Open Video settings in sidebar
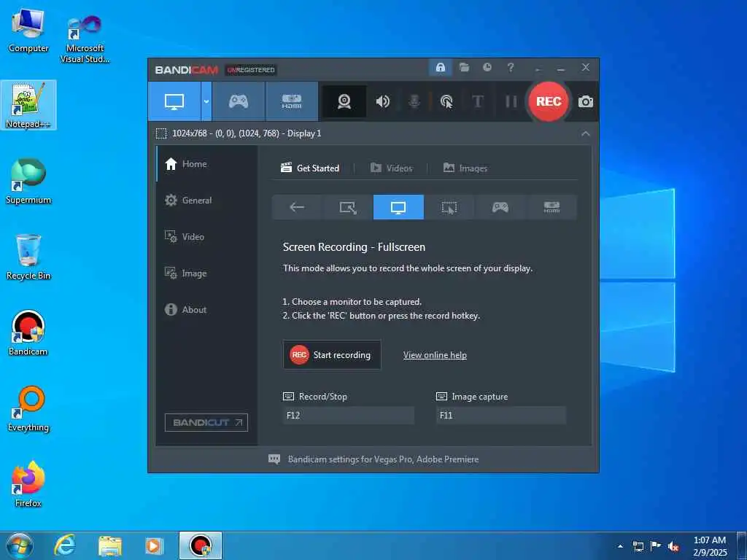 [x=206, y=237]
